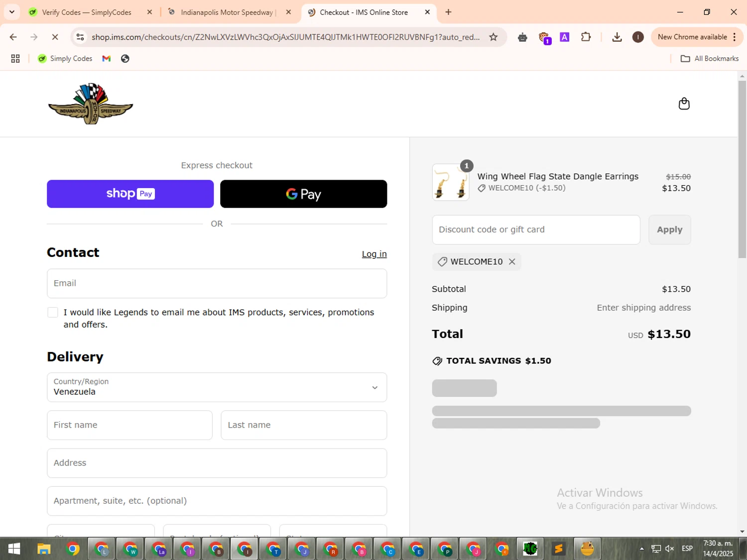This screenshot has height=560, width=747.
Task: Click the Log in link
Action: click(374, 254)
